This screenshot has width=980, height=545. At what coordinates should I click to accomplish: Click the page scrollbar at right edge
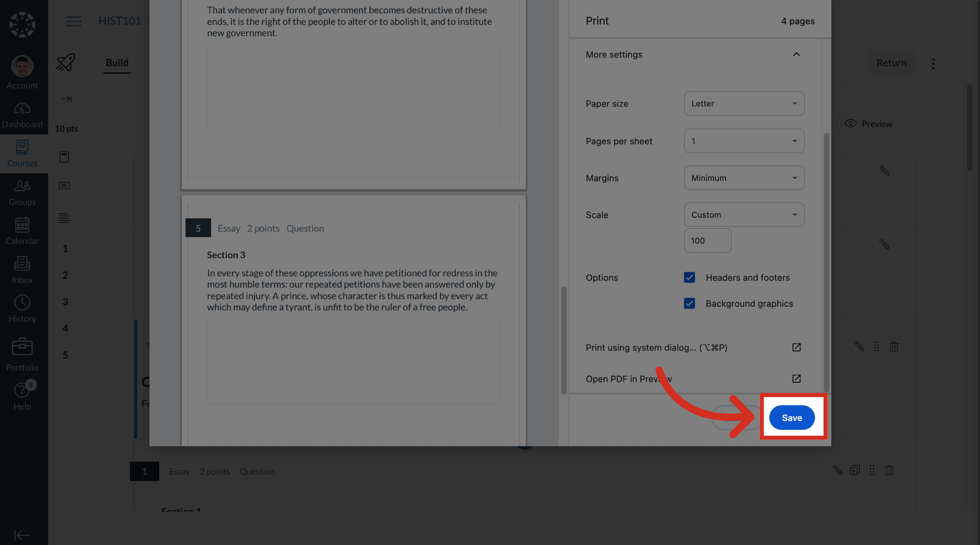tap(969, 127)
